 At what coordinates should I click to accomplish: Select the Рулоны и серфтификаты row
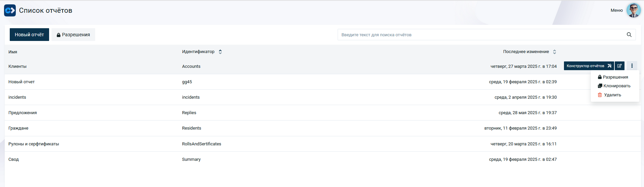(323, 144)
